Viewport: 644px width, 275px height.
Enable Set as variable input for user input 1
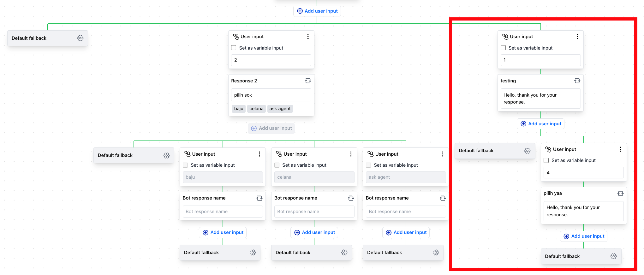tap(503, 48)
